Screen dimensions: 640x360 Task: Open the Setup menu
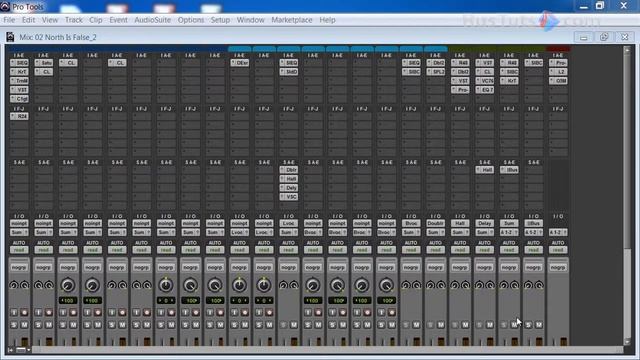220,20
